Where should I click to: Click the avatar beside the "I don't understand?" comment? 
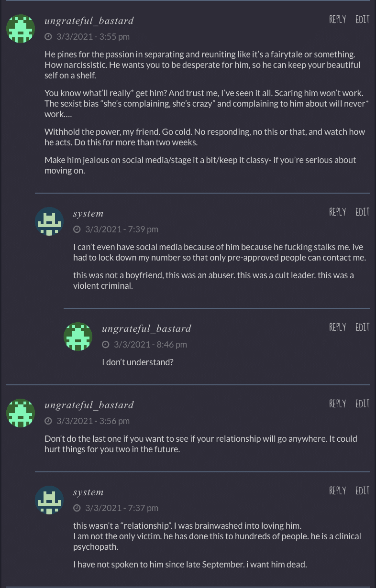pos(78,337)
